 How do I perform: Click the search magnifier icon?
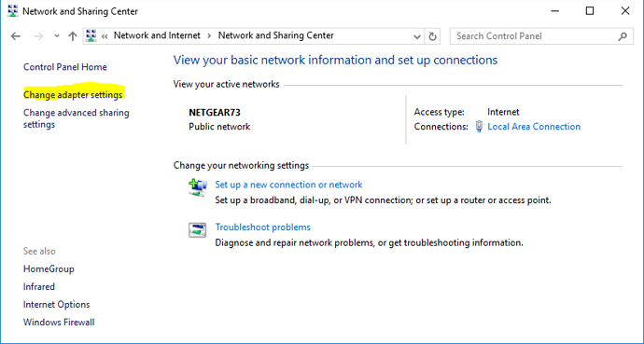click(623, 36)
